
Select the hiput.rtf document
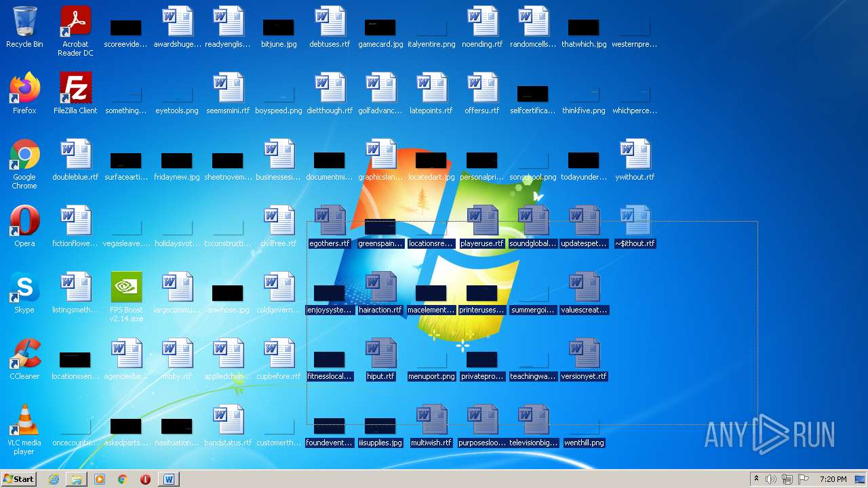point(380,359)
